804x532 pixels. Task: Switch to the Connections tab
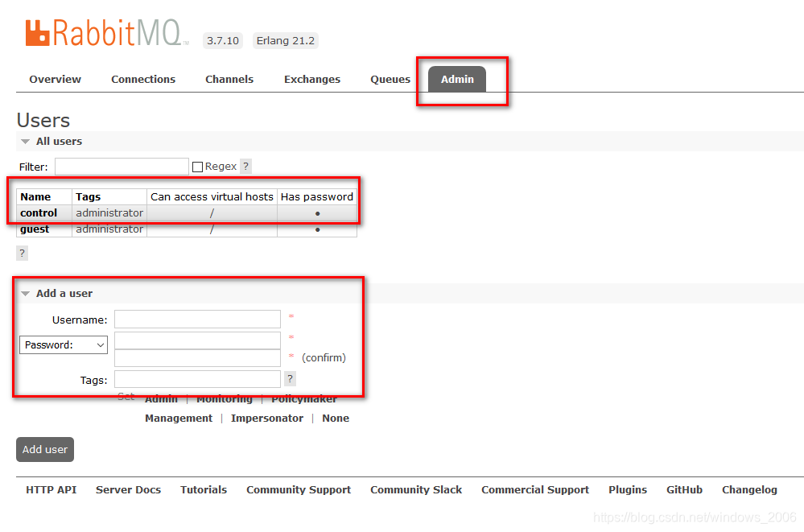tap(143, 79)
